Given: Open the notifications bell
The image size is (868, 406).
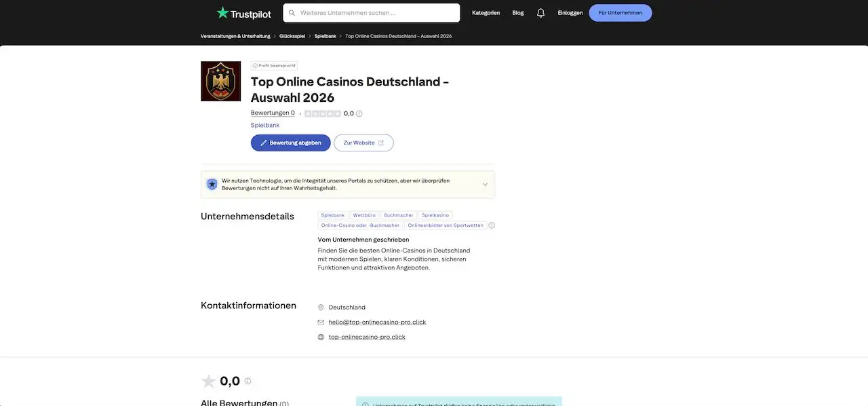Looking at the screenshot, I should [540, 13].
